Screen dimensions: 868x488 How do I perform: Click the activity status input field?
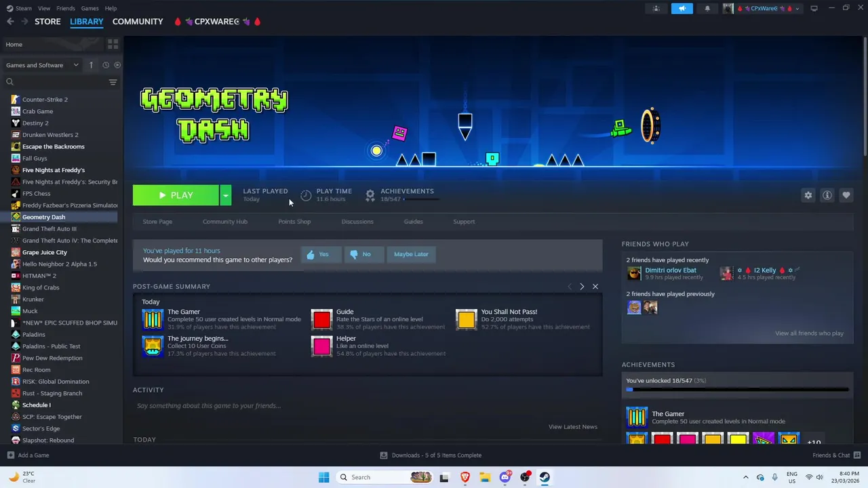[367, 406]
